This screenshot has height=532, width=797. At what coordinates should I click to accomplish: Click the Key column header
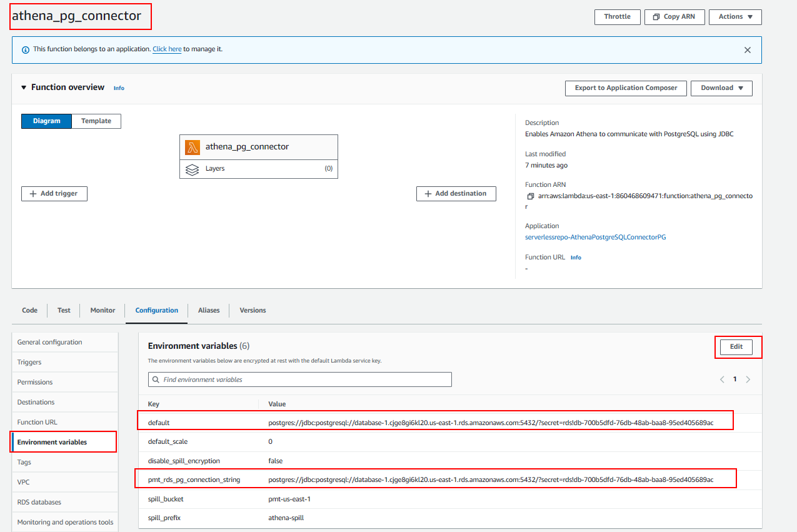[154, 404]
